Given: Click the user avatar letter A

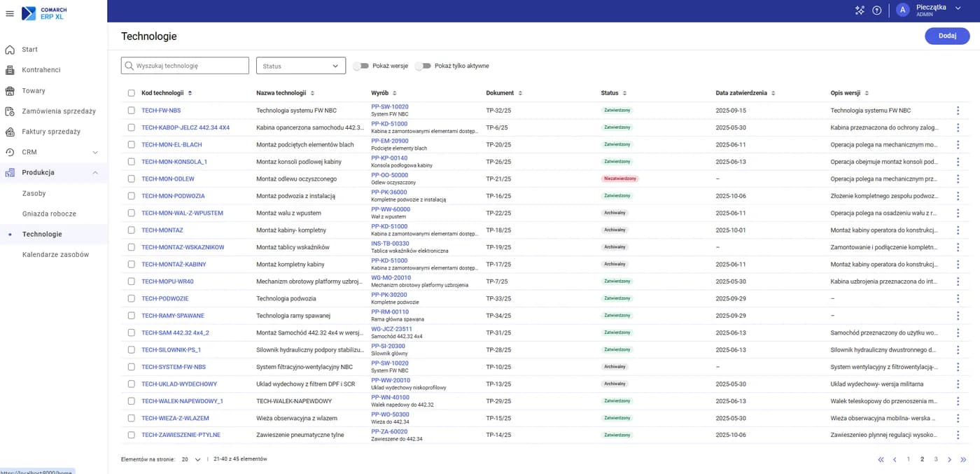Looking at the screenshot, I should [x=902, y=10].
